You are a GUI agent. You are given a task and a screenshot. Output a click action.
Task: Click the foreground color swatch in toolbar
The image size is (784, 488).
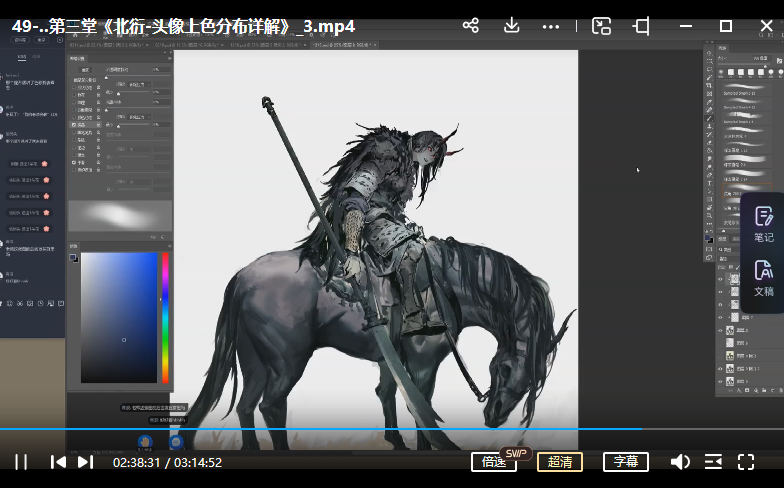73,258
